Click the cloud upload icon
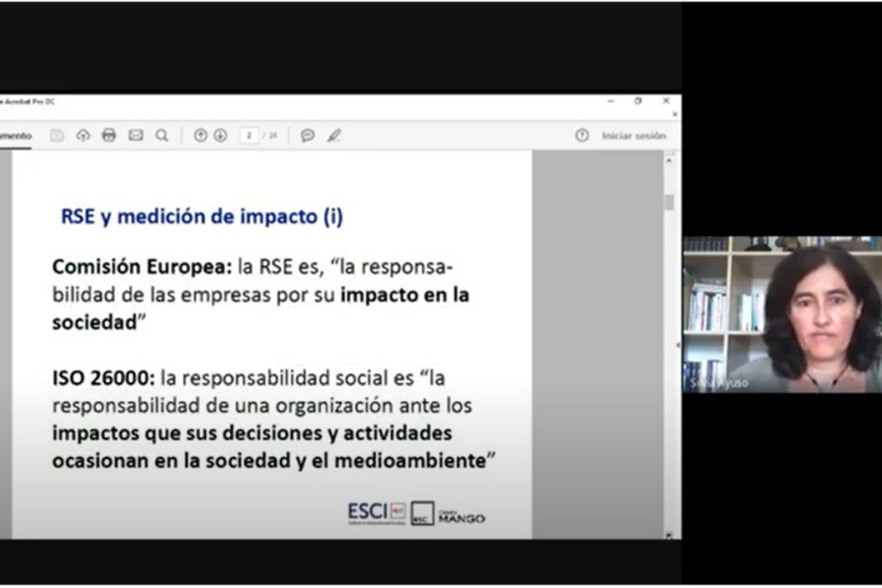Screen dimensions: 882x588 tap(83, 135)
